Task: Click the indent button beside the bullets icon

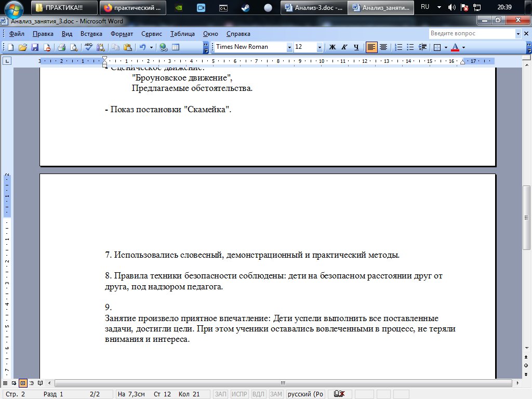Action: [422, 47]
